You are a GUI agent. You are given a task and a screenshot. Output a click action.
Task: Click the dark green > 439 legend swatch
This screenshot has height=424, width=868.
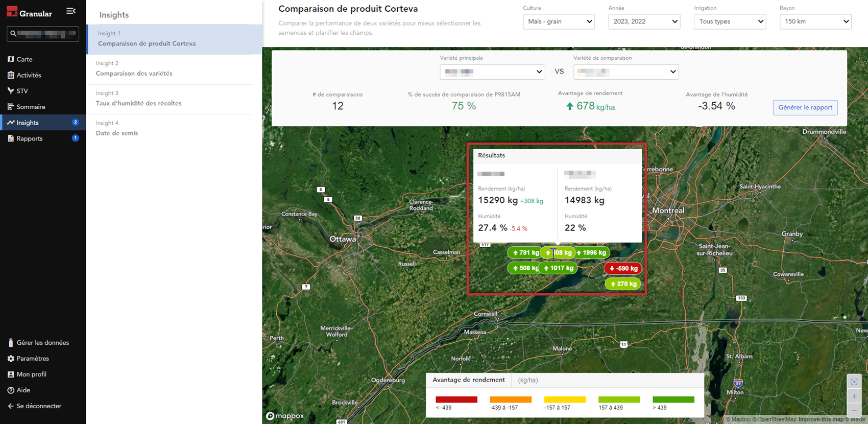pyautogui.click(x=673, y=399)
